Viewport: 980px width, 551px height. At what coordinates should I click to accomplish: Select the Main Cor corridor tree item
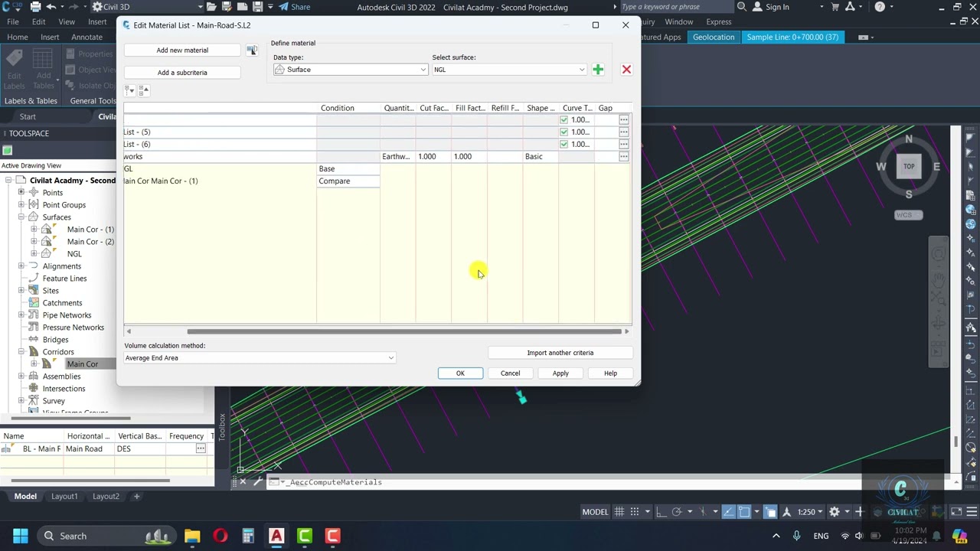click(82, 364)
